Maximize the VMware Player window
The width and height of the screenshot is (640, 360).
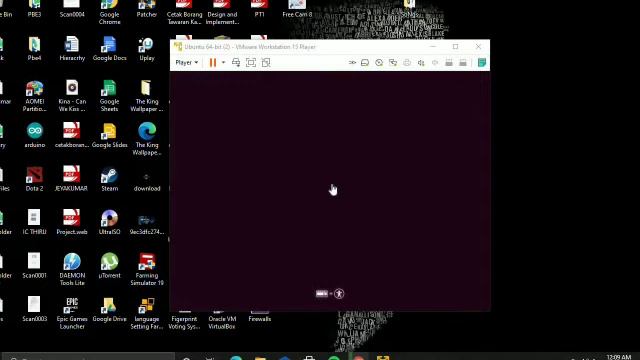tap(456, 47)
